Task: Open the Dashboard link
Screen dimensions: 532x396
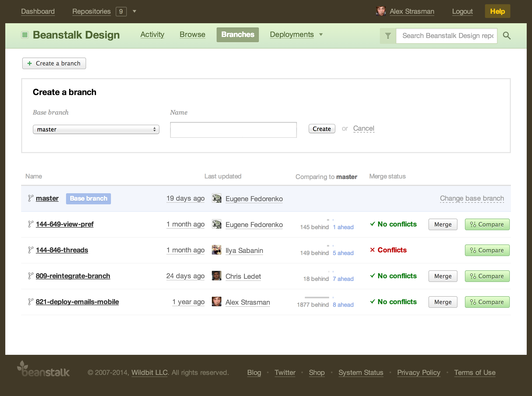Action: 38,11
